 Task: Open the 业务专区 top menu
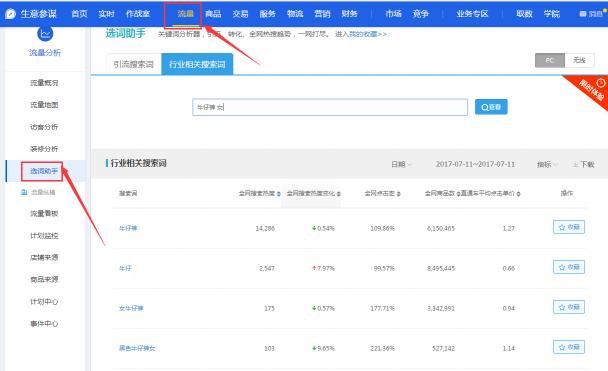pos(472,14)
